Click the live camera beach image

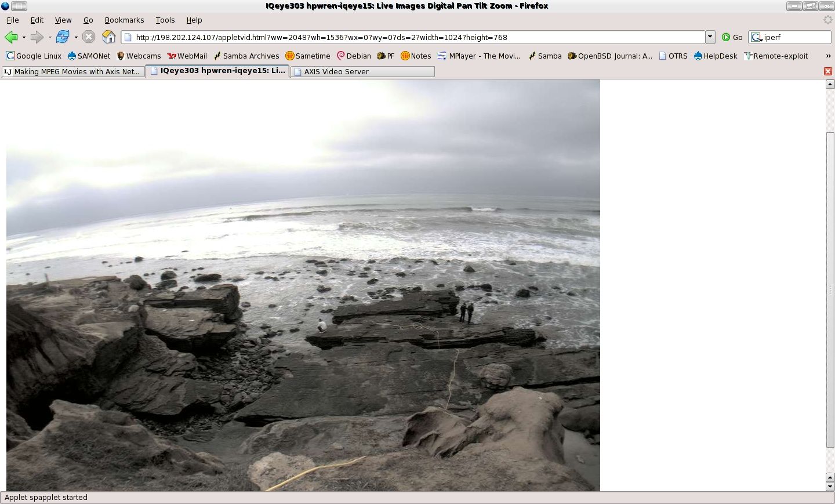click(303, 285)
